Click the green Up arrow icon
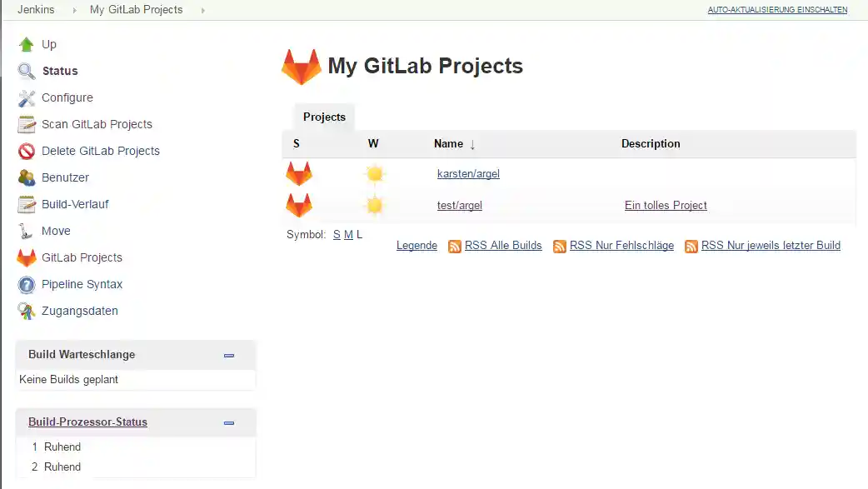Viewport: 868px width, 489px height. [x=26, y=44]
